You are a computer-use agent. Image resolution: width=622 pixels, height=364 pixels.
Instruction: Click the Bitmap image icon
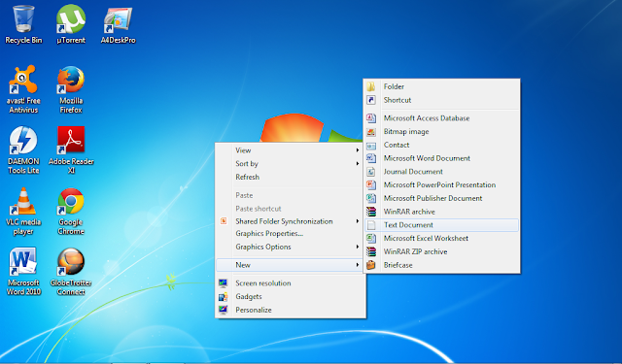(371, 131)
